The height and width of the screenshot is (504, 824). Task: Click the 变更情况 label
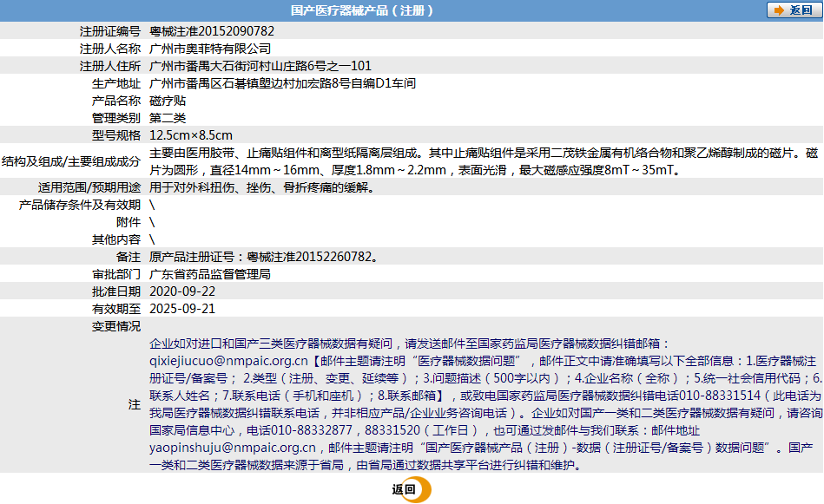(x=116, y=325)
